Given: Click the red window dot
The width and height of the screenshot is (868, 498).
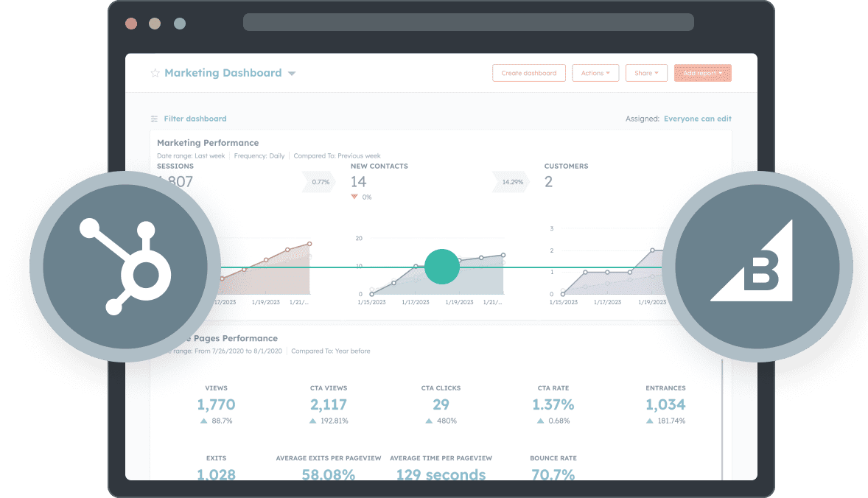Looking at the screenshot, I should [x=131, y=24].
